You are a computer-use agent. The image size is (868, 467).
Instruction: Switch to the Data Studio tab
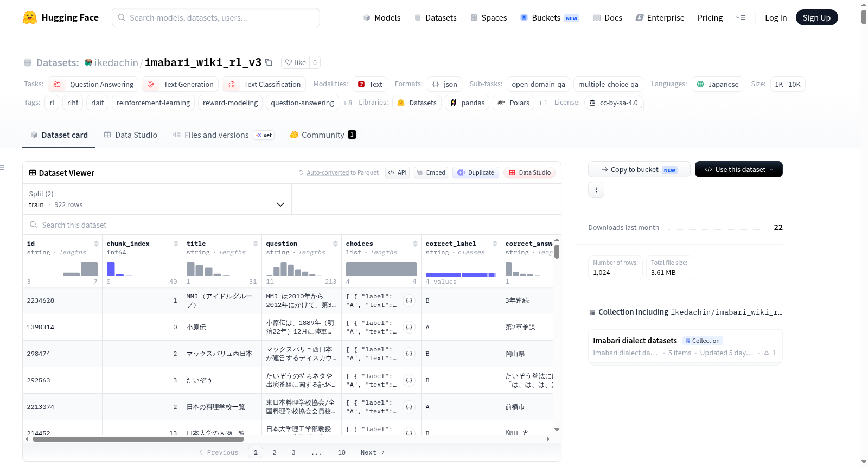click(x=131, y=135)
